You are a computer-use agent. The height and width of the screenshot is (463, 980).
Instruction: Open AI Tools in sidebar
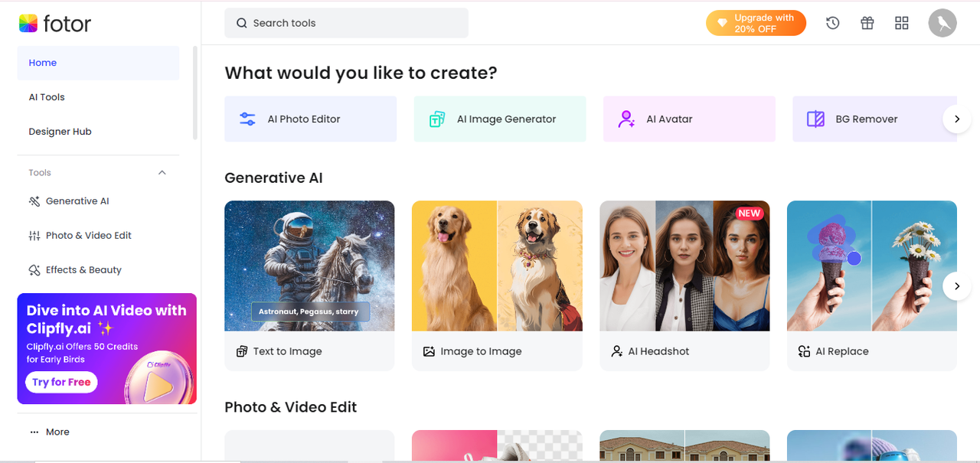[98, 97]
